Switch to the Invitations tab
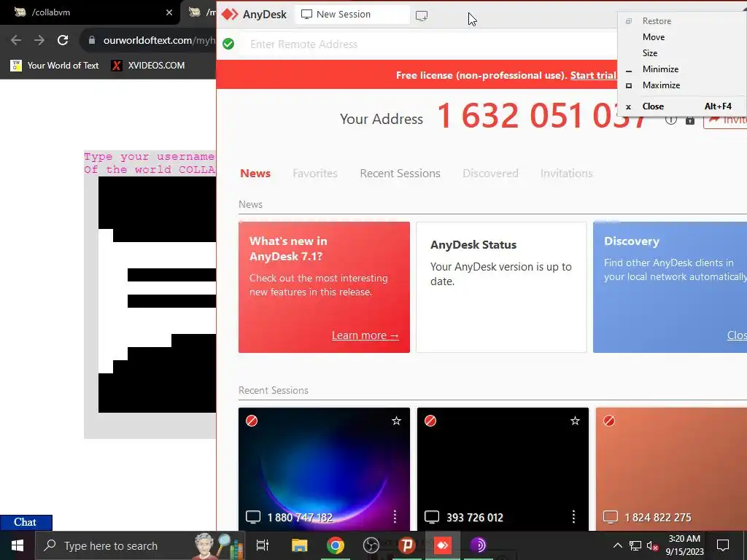 [x=566, y=174]
